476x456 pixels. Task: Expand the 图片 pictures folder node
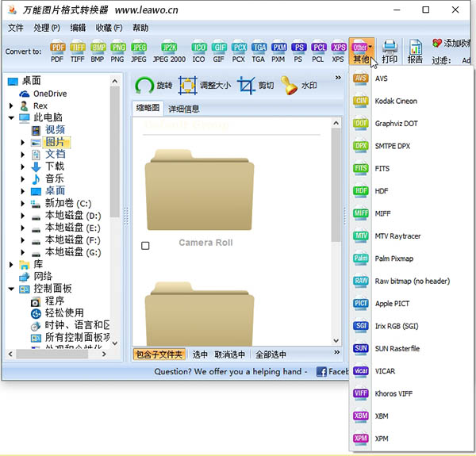coord(22,142)
